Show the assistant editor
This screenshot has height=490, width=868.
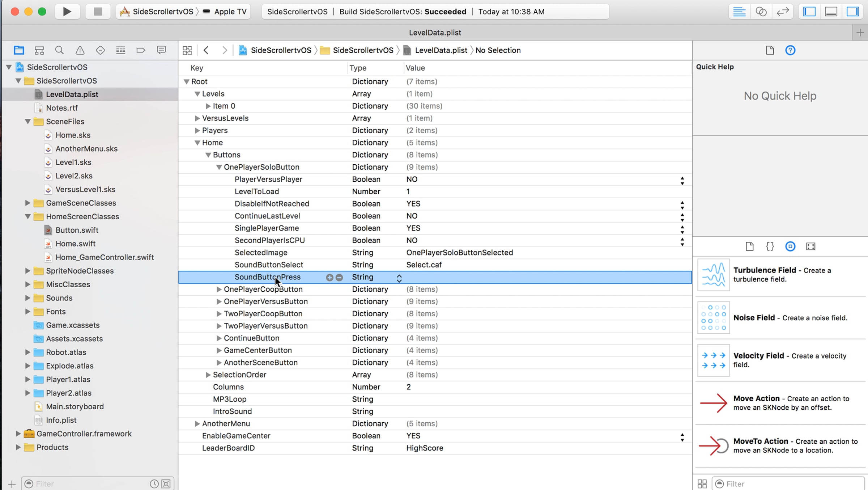click(761, 12)
